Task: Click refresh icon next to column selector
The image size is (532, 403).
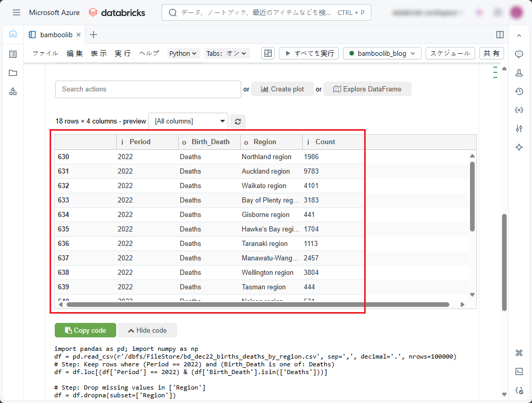Action: click(x=238, y=121)
